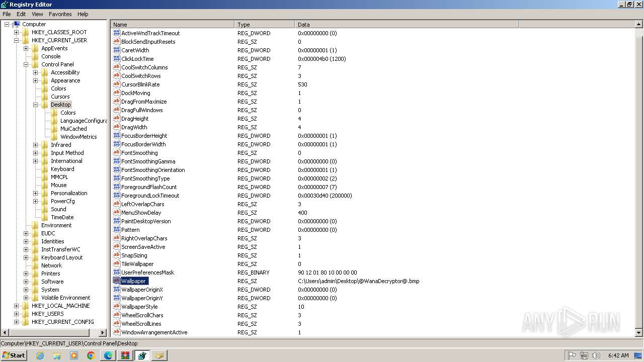Click the FontSmoothingType DWORD value icon
644x362 pixels.
click(117, 178)
